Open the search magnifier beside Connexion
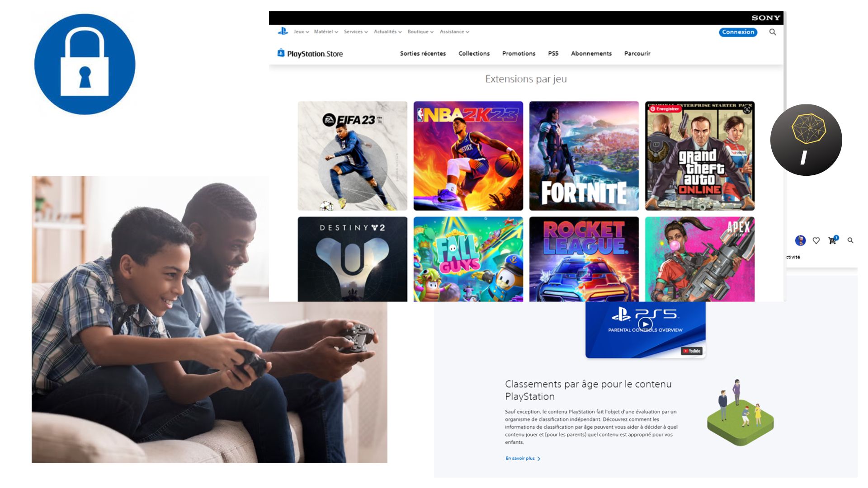Image resolution: width=868 pixels, height=488 pixels. (773, 32)
